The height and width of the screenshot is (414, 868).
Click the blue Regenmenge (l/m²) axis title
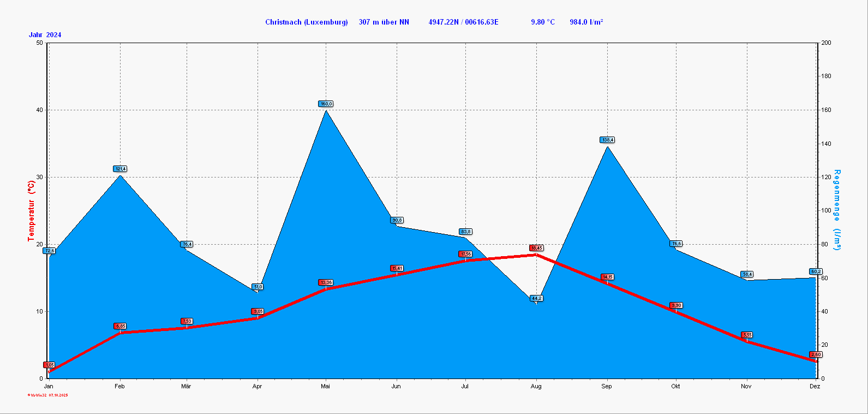point(837,211)
